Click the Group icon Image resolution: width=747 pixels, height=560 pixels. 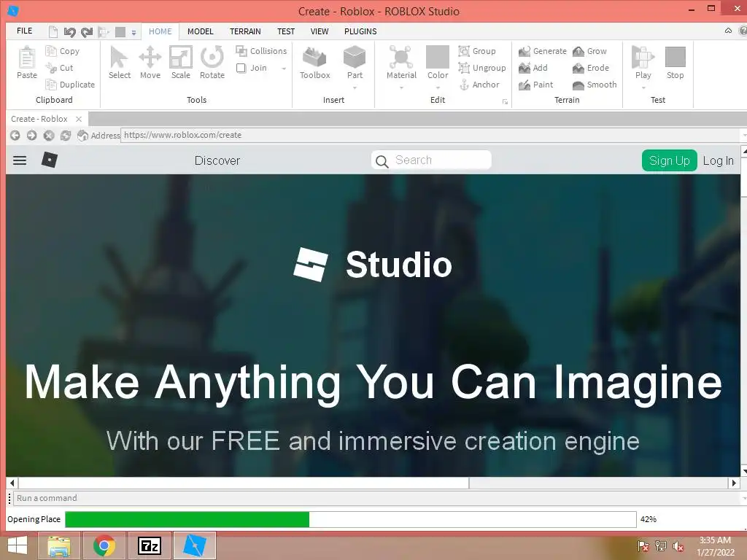click(x=464, y=50)
